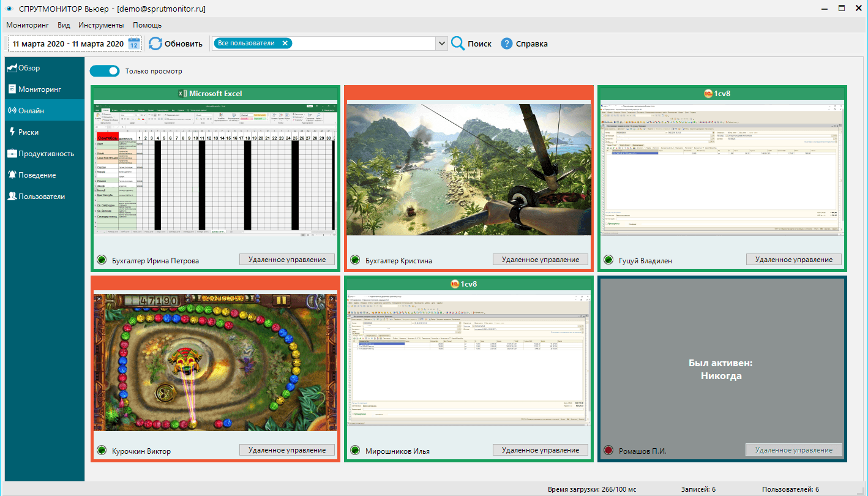
Task: Click the Был активен: Никогда message
Action: 721,369
